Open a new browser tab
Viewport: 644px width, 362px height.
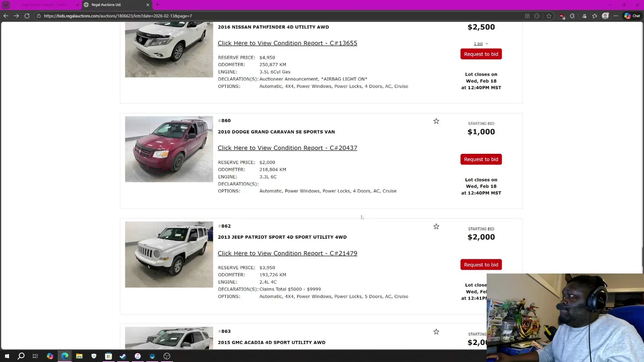point(157,5)
